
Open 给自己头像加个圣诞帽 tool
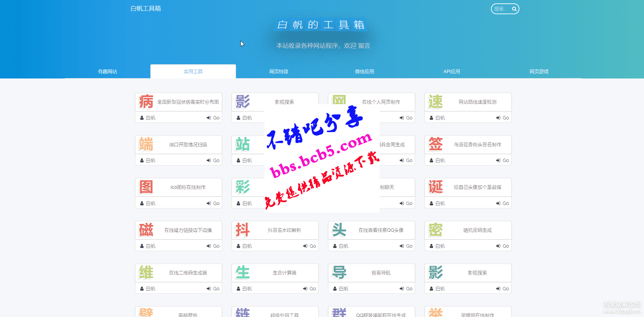coord(477,187)
